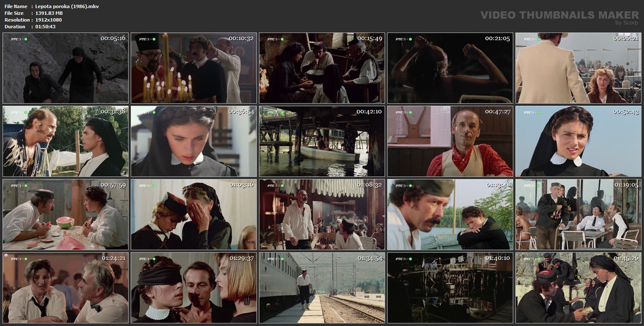This screenshot has height=326, width=644.
Task: Select the thumbnail timestamped 00:52:43
Action: click(x=579, y=141)
